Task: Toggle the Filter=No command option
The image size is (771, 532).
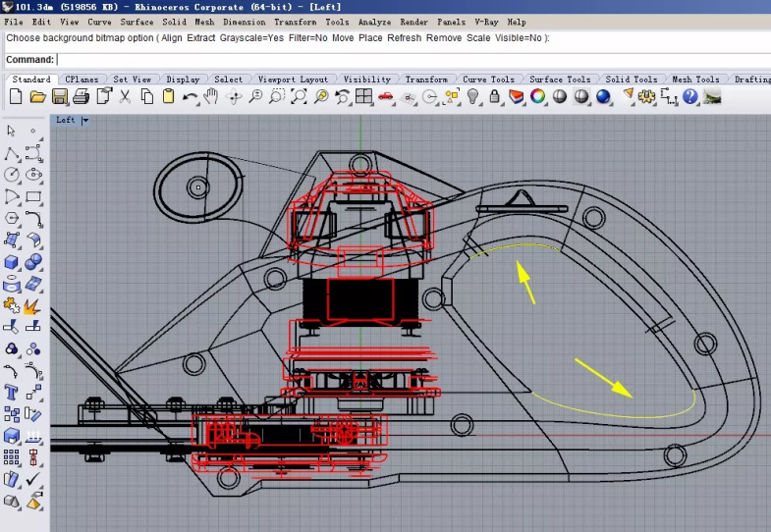Action: click(308, 38)
